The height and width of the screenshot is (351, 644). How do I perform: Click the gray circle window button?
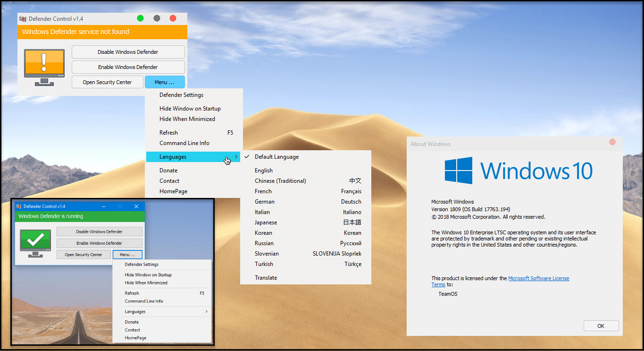pyautogui.click(x=157, y=18)
